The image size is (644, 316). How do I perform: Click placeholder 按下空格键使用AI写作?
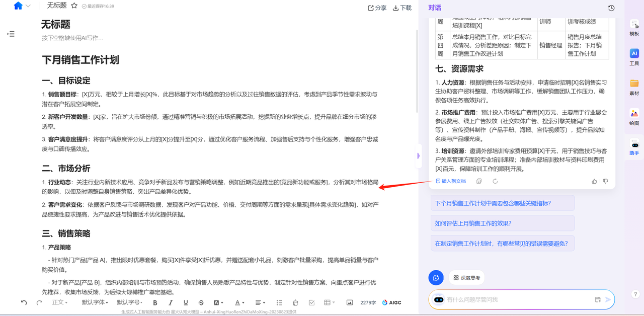pyautogui.click(x=73, y=38)
